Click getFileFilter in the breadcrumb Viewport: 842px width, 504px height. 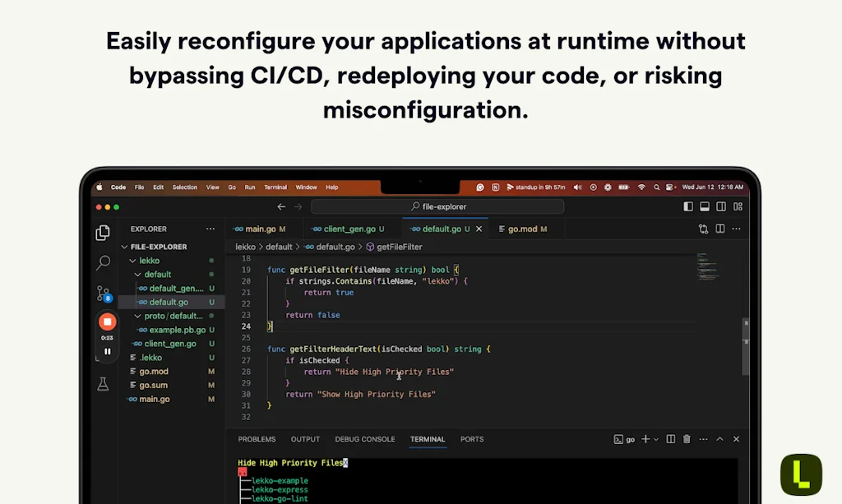click(399, 247)
